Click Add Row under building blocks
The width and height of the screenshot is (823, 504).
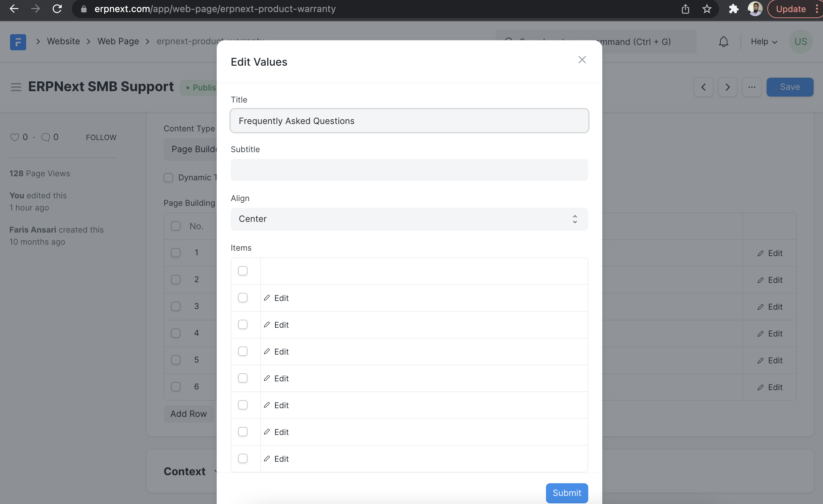[x=188, y=414]
